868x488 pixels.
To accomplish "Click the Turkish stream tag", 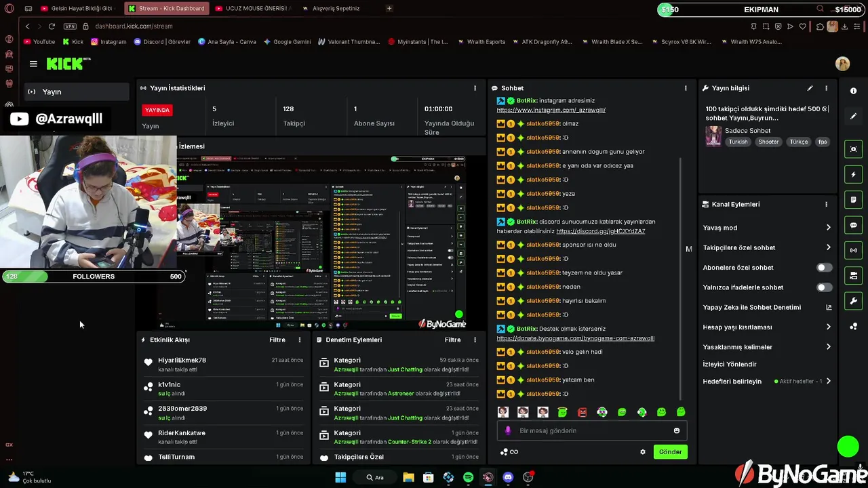I will point(738,142).
